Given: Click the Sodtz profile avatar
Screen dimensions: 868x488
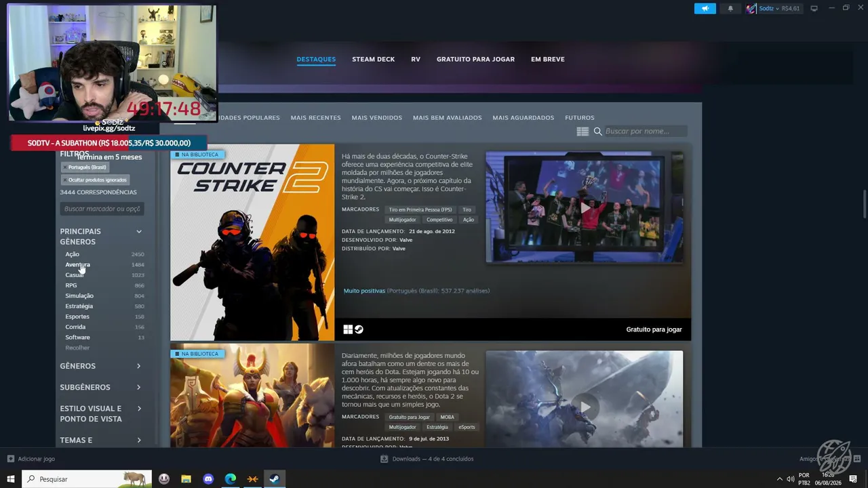Looking at the screenshot, I should (x=751, y=9).
